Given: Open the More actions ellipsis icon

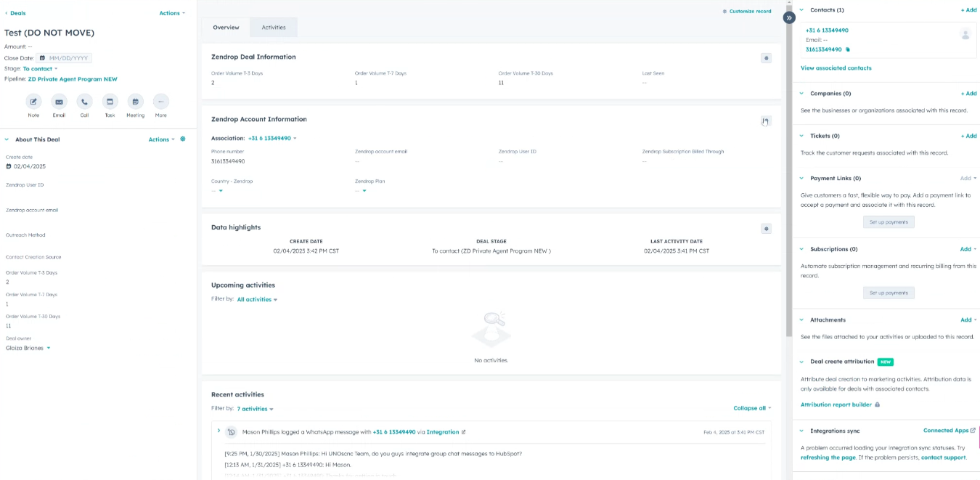Looking at the screenshot, I should click(x=160, y=102).
